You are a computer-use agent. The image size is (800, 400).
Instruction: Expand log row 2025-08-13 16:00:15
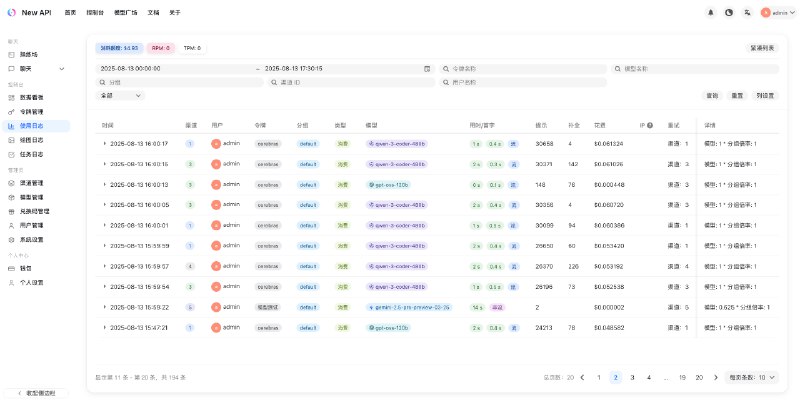(x=105, y=164)
